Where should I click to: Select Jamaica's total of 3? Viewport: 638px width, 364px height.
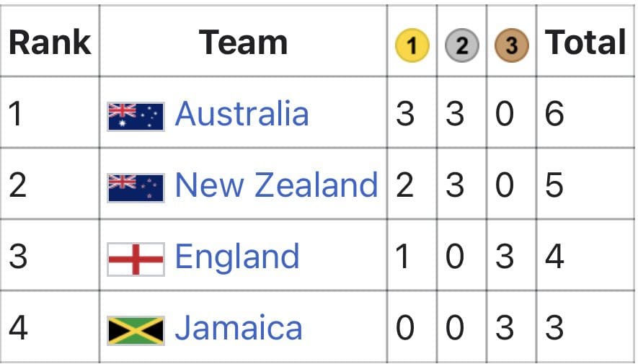(x=554, y=327)
